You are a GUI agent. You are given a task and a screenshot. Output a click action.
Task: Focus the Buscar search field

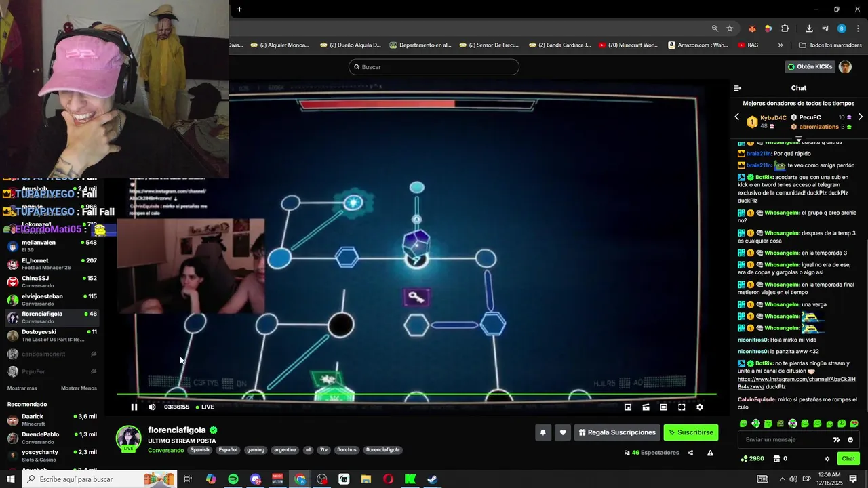pos(434,67)
